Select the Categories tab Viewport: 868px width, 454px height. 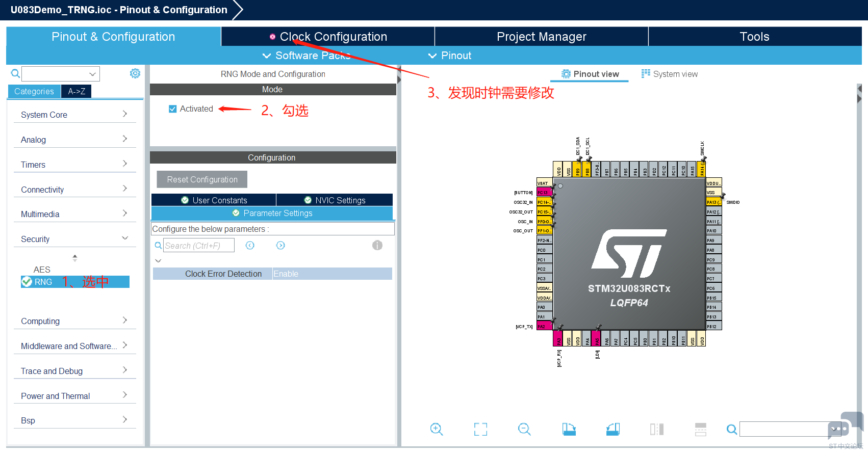[x=34, y=91]
